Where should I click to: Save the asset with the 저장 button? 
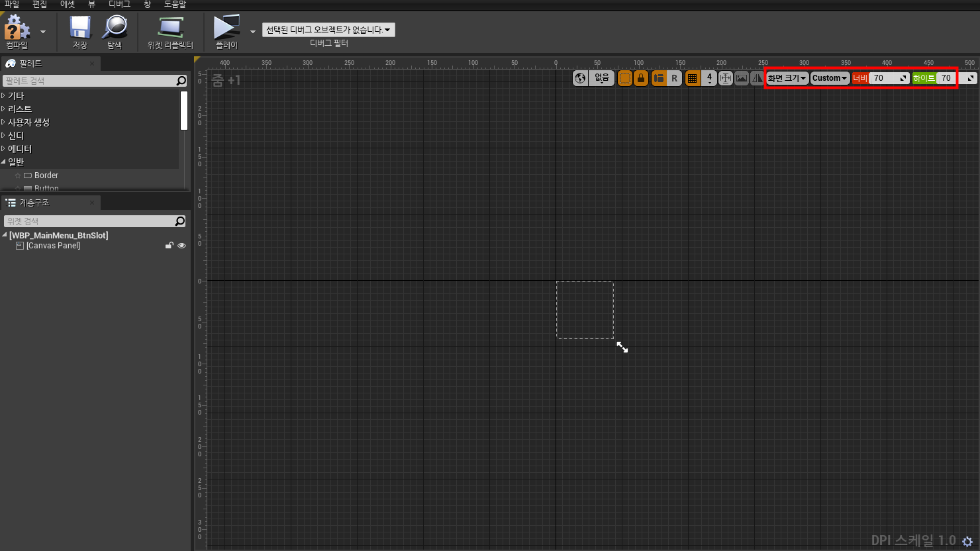[80, 32]
